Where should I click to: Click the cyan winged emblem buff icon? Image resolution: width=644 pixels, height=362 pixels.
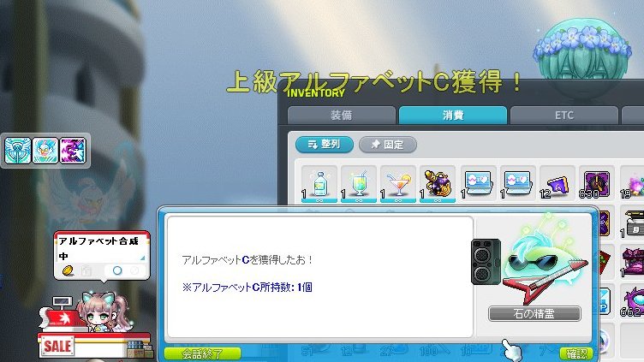tap(18, 151)
